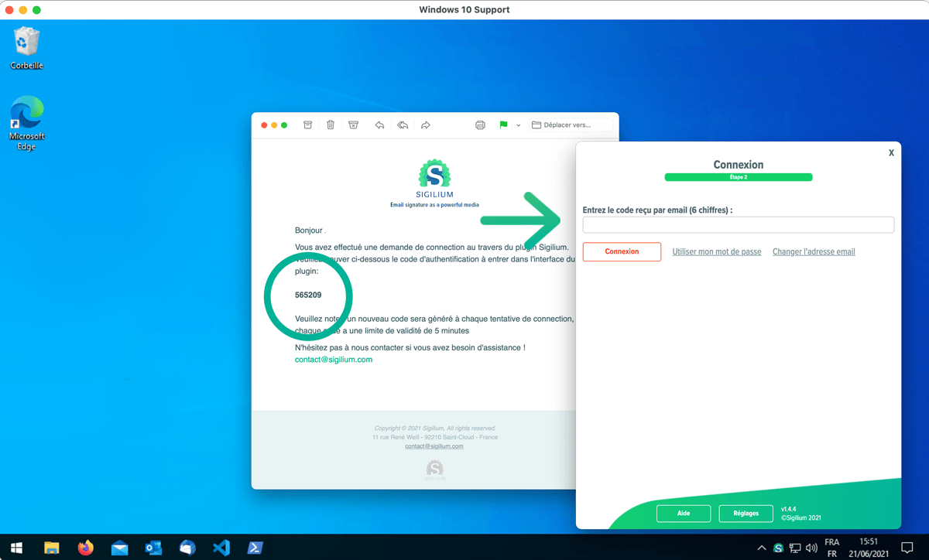The height and width of the screenshot is (560, 929).
Task: Mark the email as junk
Action: (354, 125)
